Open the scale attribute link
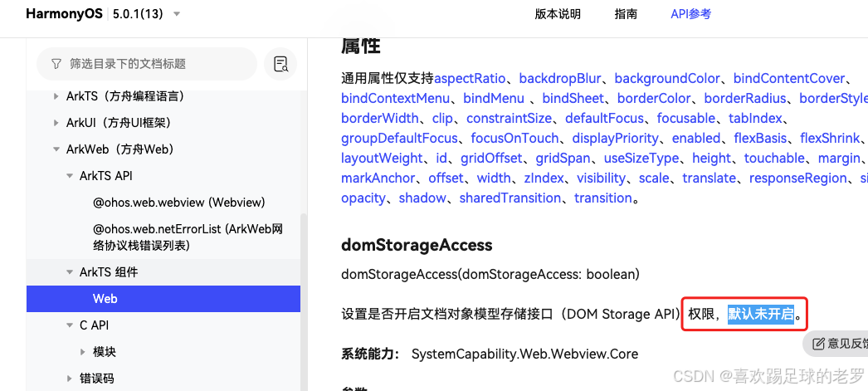Image resolution: width=868 pixels, height=391 pixels. [654, 178]
